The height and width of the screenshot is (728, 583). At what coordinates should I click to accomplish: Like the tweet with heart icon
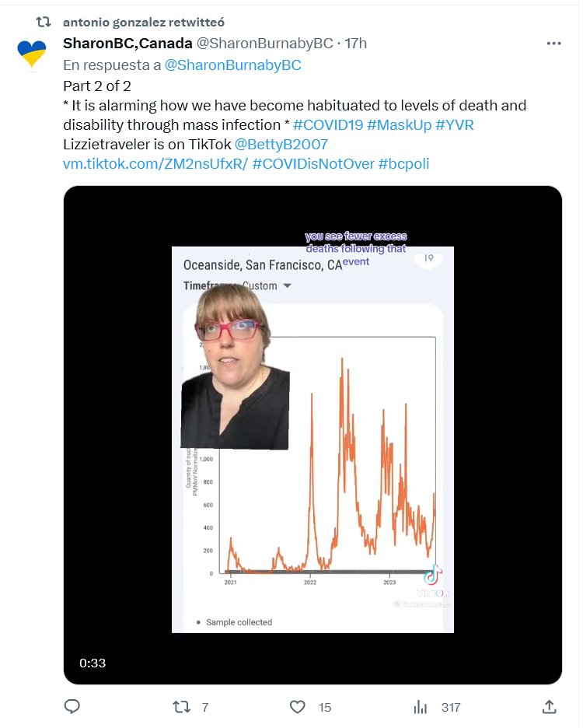pos(297,706)
